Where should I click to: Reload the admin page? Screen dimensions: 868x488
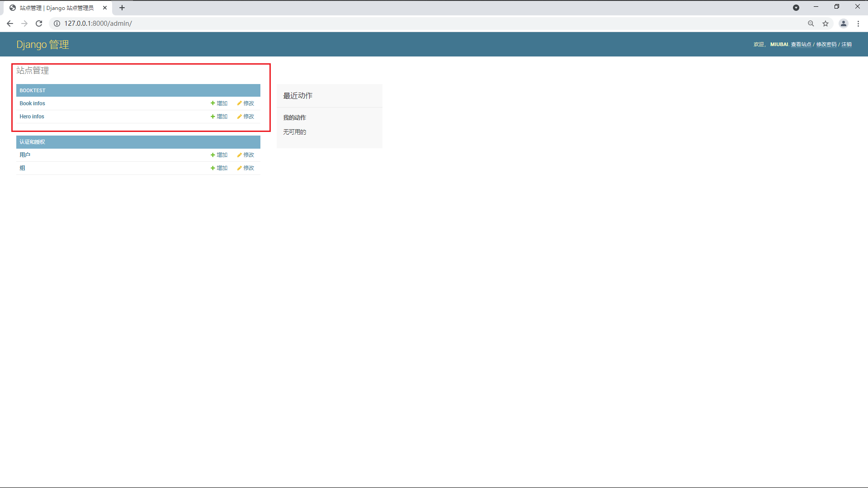39,23
